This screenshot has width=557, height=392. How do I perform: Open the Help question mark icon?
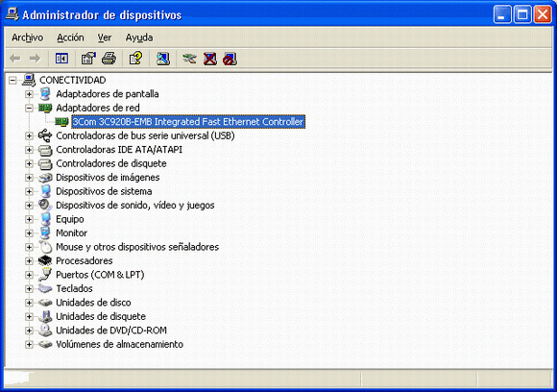[135, 59]
